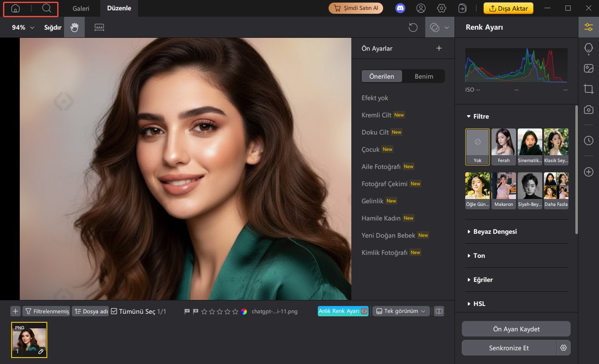
Task: Open the Crop tool in the right sidebar
Action: pyautogui.click(x=588, y=89)
